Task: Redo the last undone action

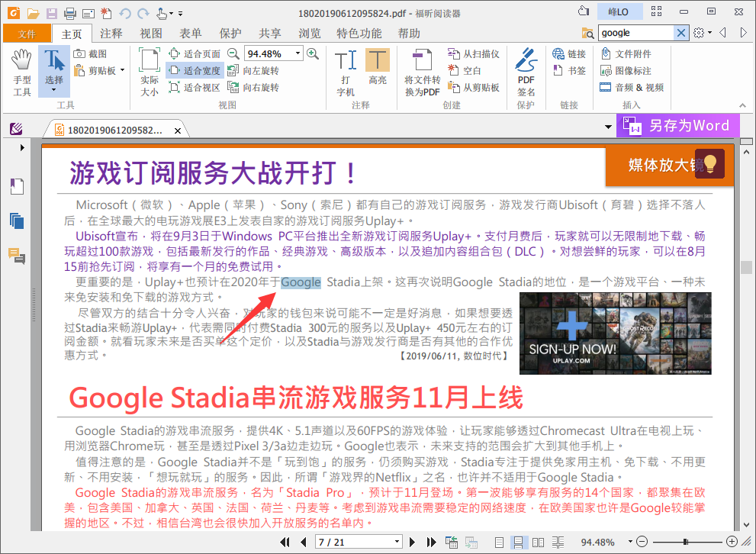Action: [143, 14]
